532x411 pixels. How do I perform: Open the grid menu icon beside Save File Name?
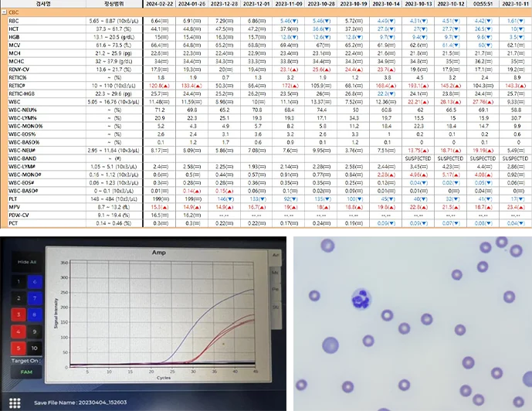click(13, 402)
